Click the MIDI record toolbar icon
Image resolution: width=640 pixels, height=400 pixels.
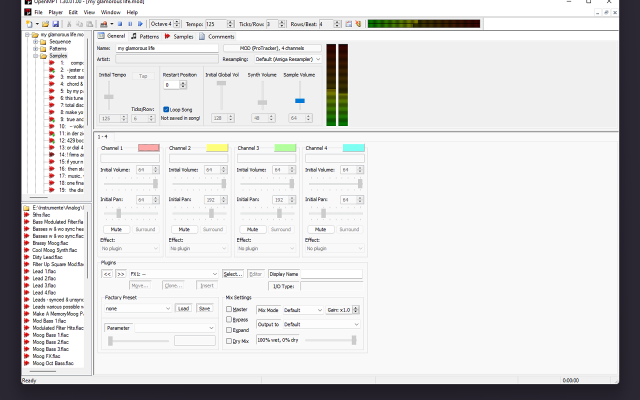click(104, 24)
